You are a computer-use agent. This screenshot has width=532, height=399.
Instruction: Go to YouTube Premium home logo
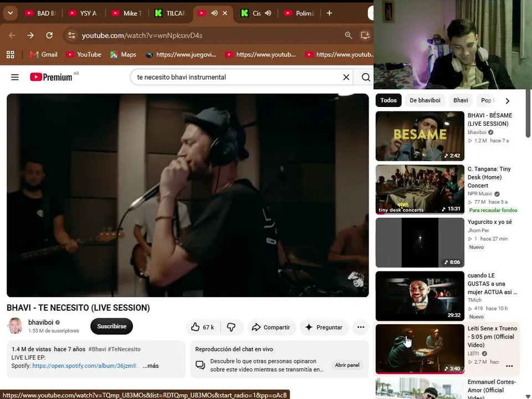pyautogui.click(x=51, y=78)
